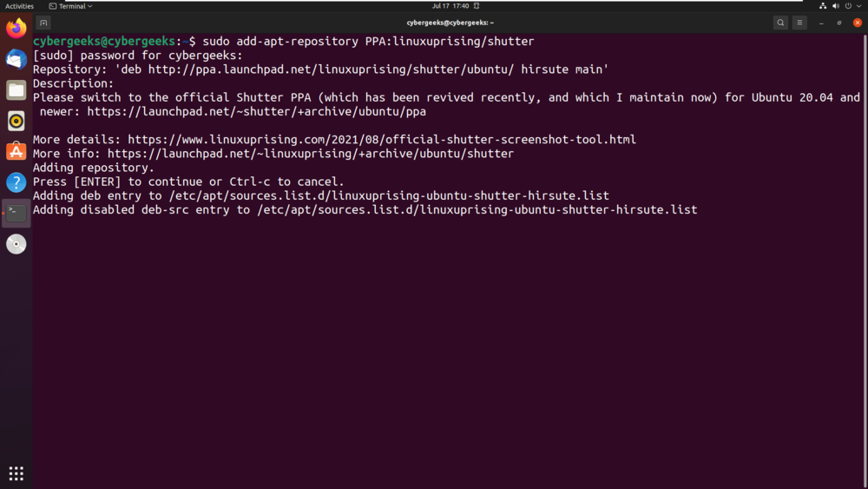Launch Rhythmbox music player
Image resolution: width=868 pixels, height=489 pixels.
(16, 121)
